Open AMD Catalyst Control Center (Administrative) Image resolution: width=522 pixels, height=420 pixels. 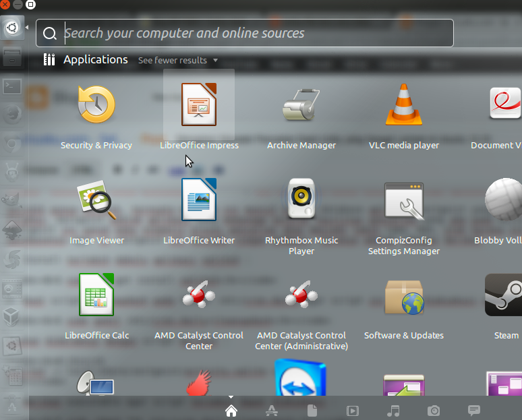pos(301,294)
